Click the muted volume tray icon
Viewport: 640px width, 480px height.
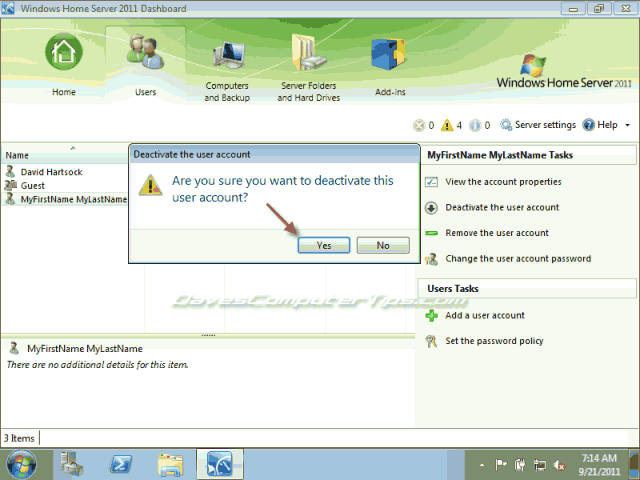pos(559,465)
